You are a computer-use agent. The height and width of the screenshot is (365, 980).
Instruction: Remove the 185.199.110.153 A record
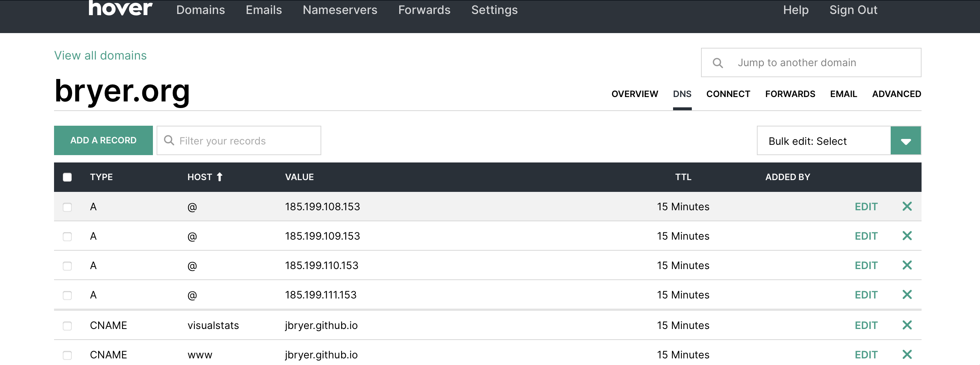pos(906,265)
